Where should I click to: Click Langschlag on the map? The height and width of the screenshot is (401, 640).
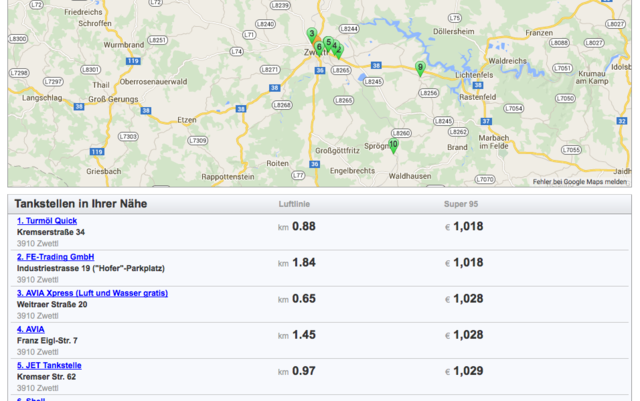pos(42,98)
